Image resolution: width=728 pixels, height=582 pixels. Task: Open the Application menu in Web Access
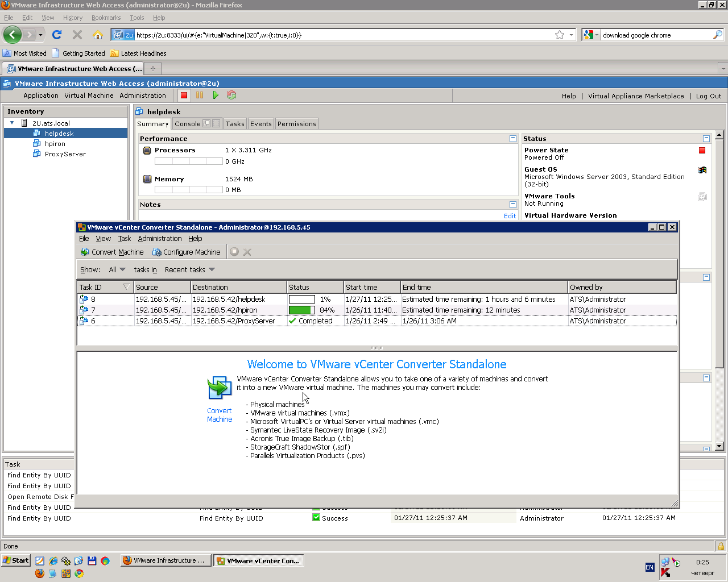tap(41, 95)
